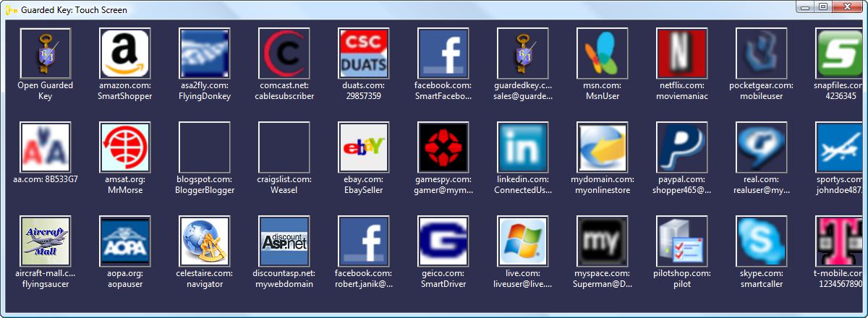Open the aa.com American Airlines icon
Viewport: 868px width, 318px height.
pyautogui.click(x=46, y=147)
